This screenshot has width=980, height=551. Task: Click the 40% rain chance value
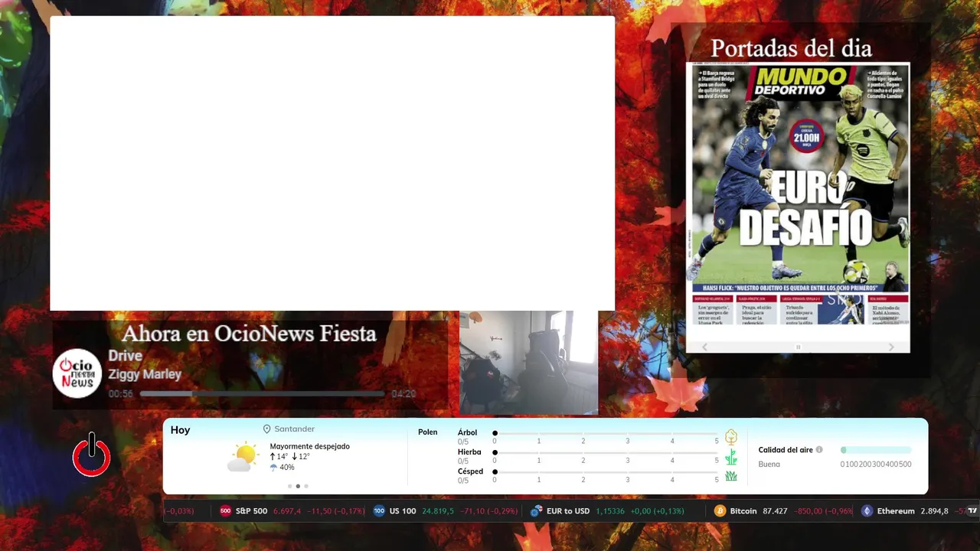(x=287, y=468)
